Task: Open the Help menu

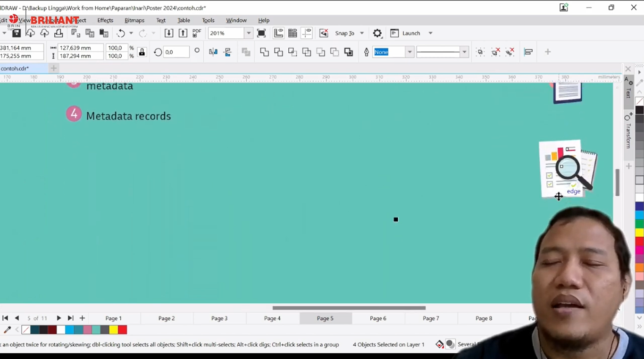Action: 264,20
